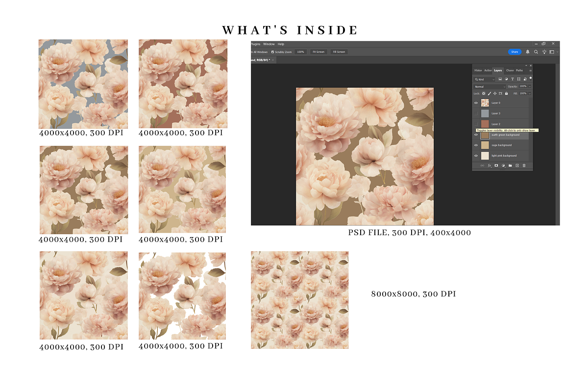Click the lock all padlock icon
The image size is (588, 392).
[x=506, y=94]
